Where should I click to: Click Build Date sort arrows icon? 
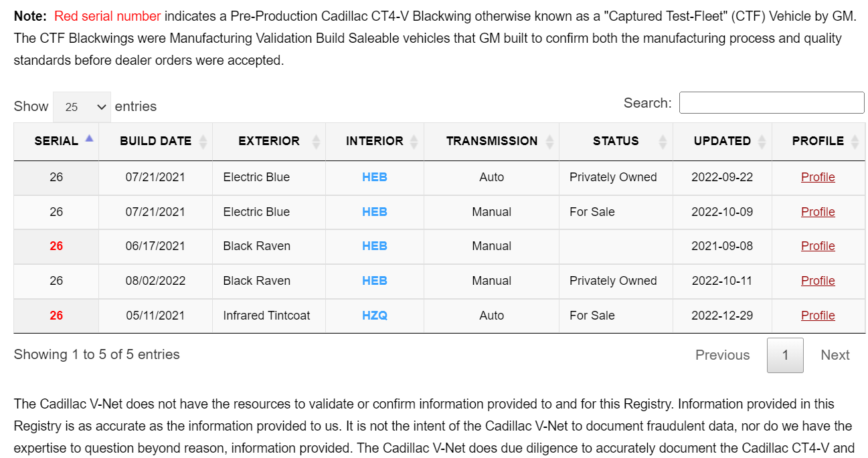coord(203,141)
